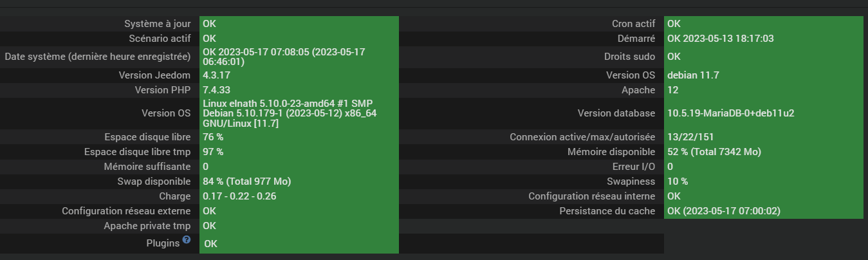
Task: Click the Démarré date value
Action: [x=720, y=39]
